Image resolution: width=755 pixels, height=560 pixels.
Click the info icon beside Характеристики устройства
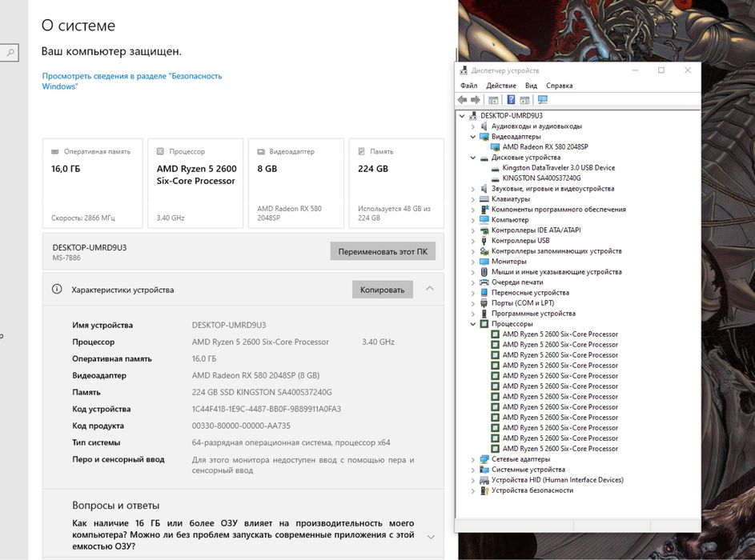(x=57, y=289)
